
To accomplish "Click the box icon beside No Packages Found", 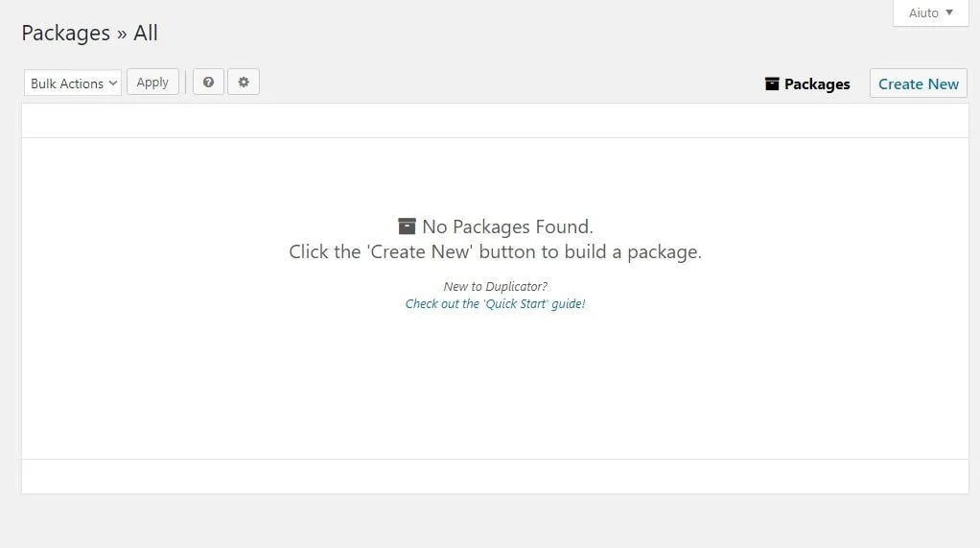I will pyautogui.click(x=408, y=226).
